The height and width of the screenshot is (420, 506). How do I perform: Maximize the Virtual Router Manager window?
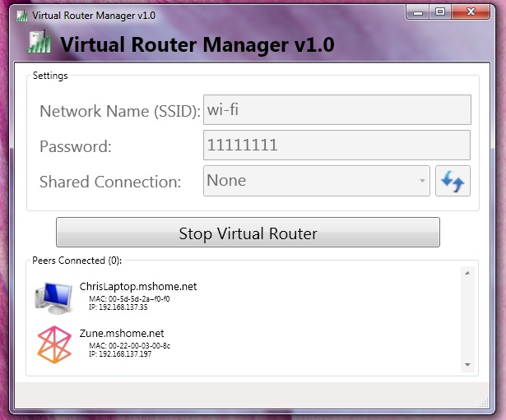[440, 12]
